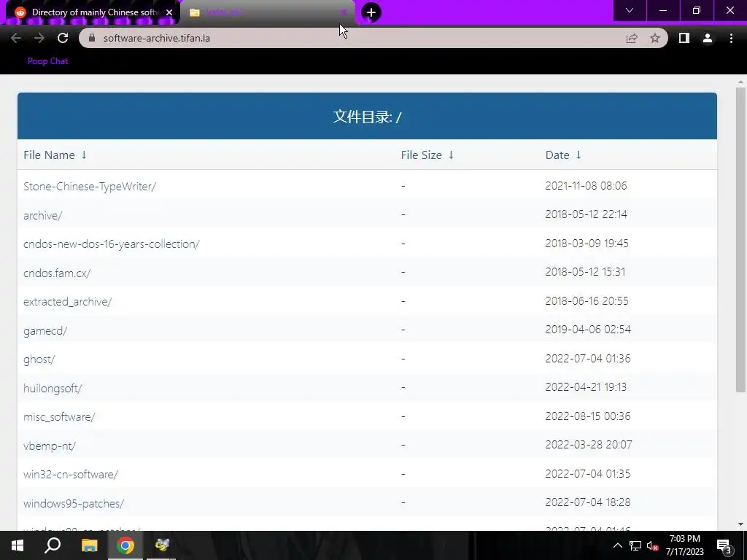Open File Explorer from the taskbar
This screenshot has width=747, height=560.
[x=89, y=545]
